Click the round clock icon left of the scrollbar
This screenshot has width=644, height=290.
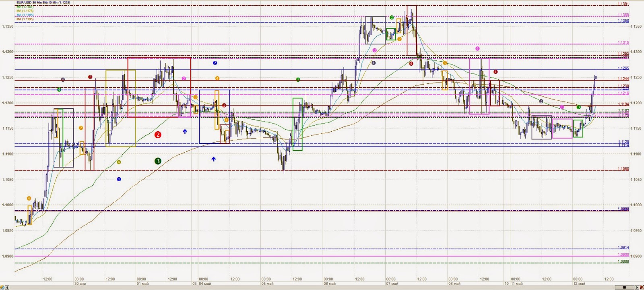(2, 287)
